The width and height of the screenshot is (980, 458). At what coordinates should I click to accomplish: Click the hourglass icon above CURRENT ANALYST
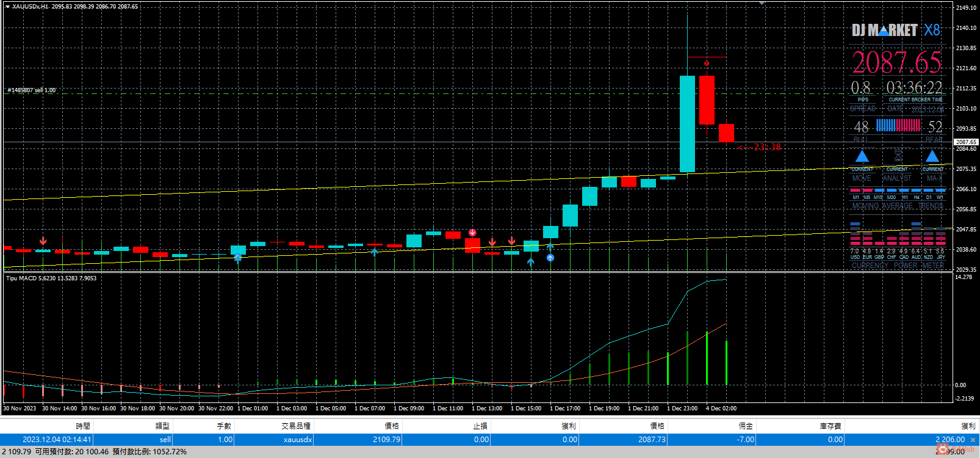[x=898, y=156]
